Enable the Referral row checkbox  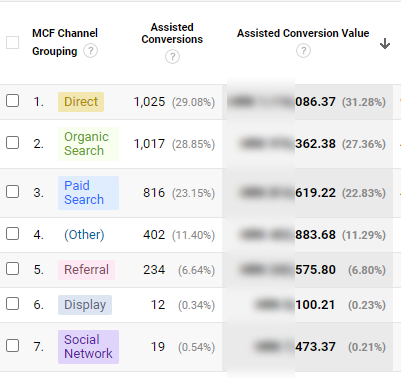click(13, 269)
